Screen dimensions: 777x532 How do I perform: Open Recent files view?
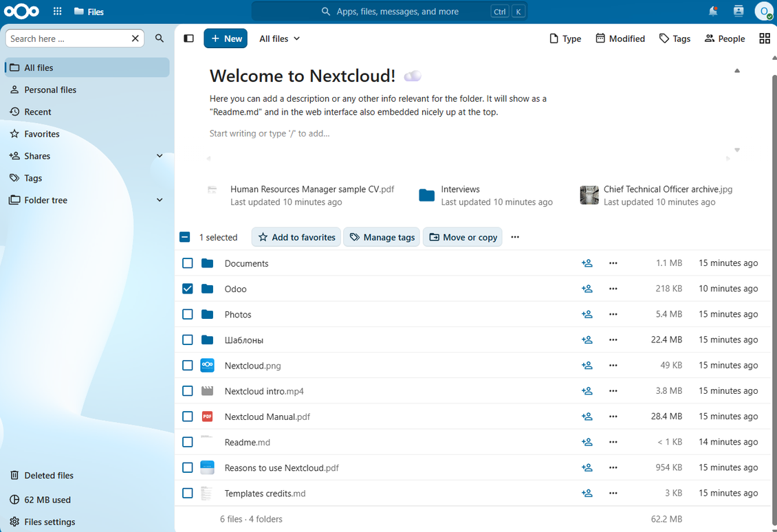point(87,111)
